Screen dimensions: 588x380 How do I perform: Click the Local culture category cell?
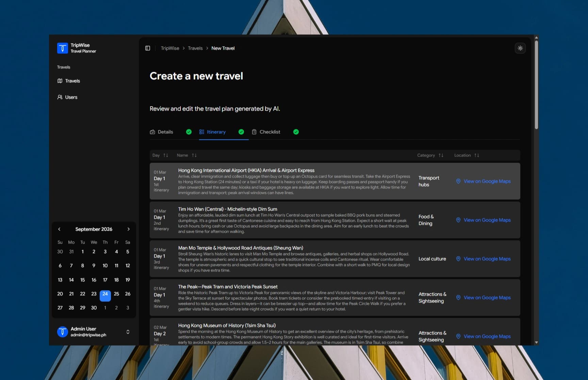click(432, 259)
